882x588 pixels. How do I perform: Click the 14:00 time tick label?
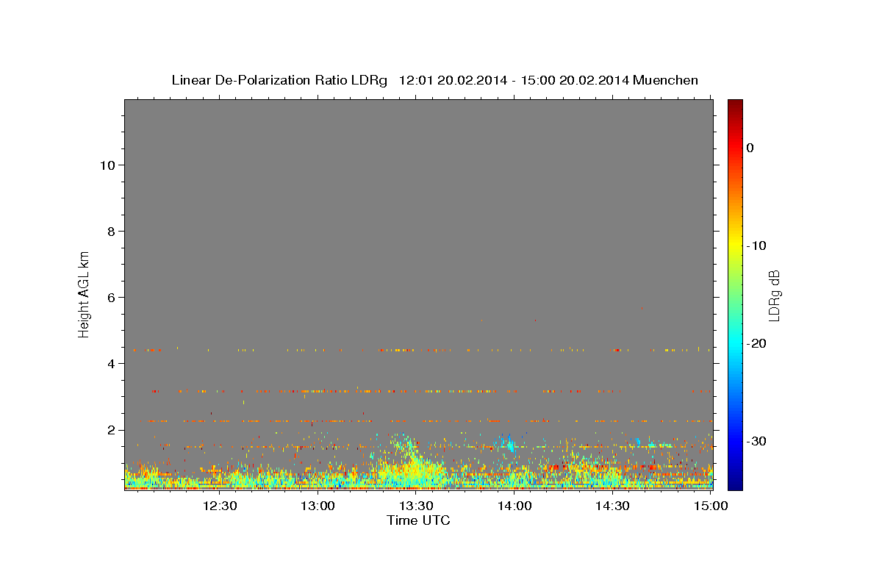point(514,506)
